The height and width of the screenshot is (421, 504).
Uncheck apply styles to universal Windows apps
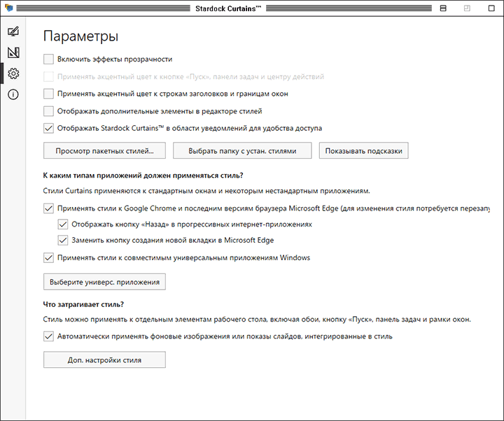[48, 258]
